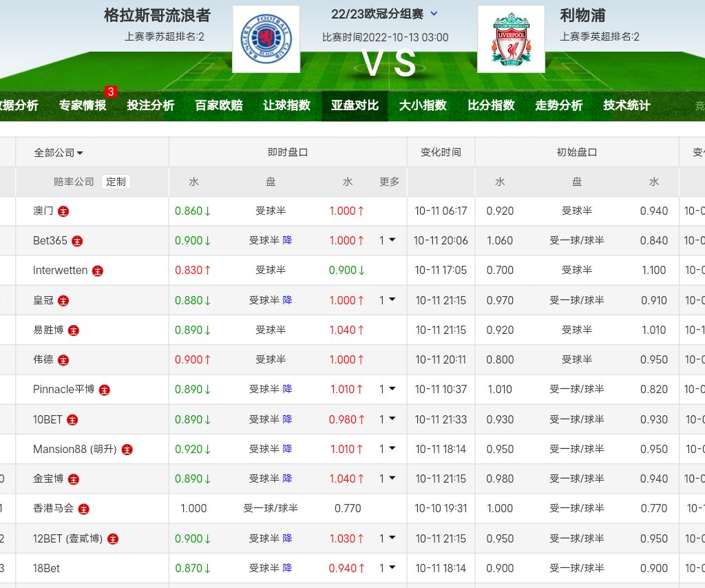This screenshot has height=588, width=705.
Task: Click the Liverpool club crest
Action: 511,39
